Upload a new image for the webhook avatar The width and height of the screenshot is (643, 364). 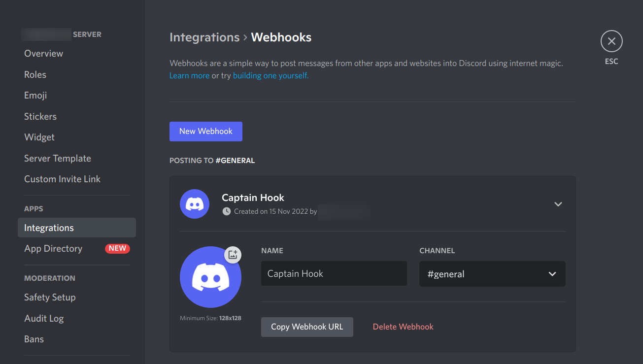tap(233, 255)
